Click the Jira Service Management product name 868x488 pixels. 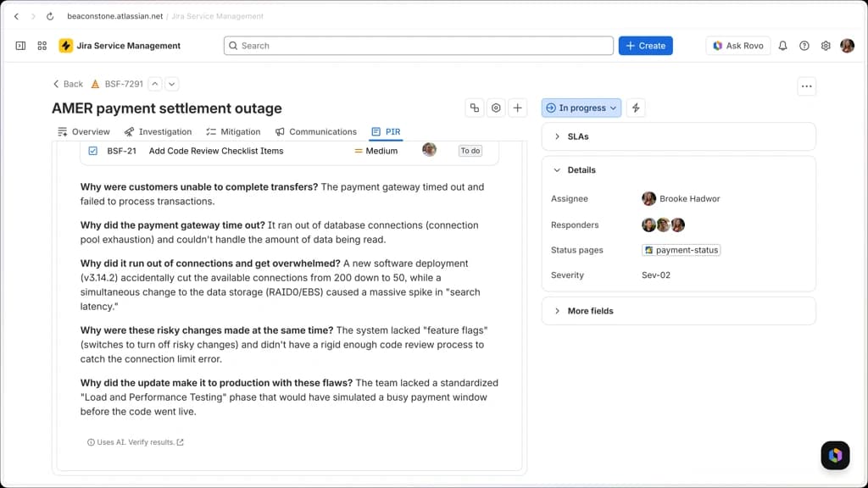[129, 46]
